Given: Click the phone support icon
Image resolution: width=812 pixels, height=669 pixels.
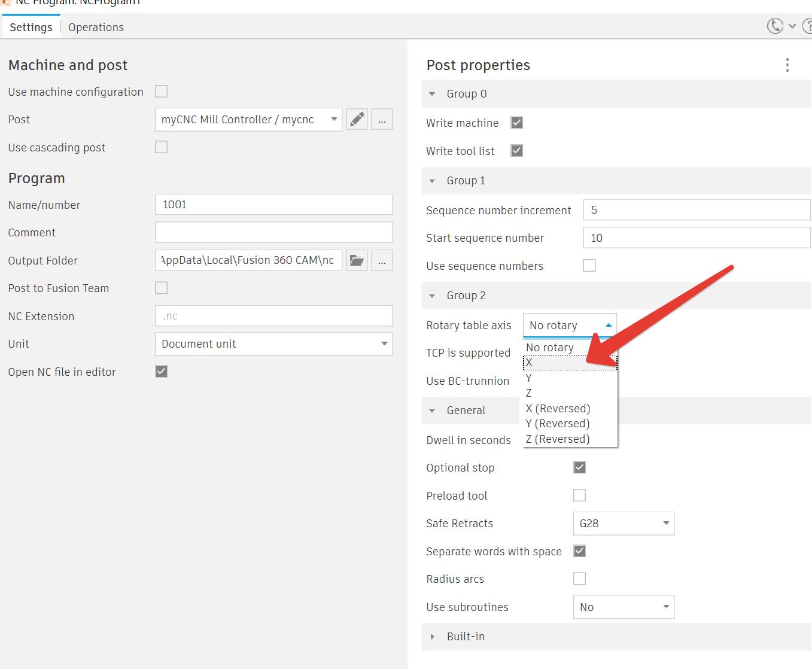Looking at the screenshot, I should [775, 26].
